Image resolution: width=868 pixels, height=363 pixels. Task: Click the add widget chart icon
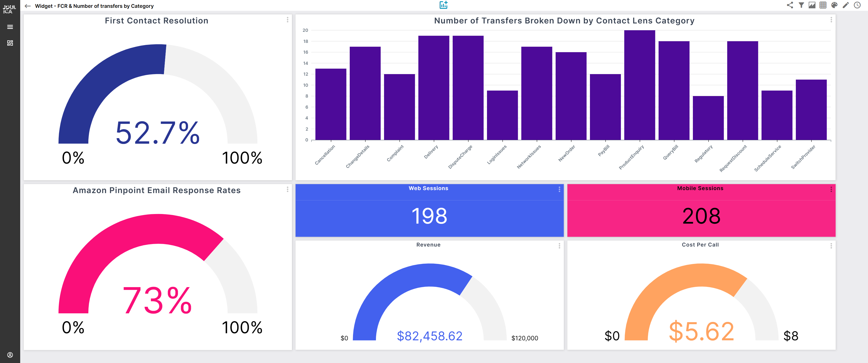click(x=443, y=5)
